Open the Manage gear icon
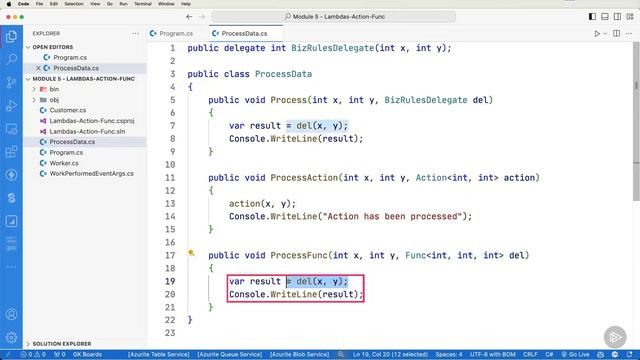Screen dimensions: 640x360 [x=11, y=337]
